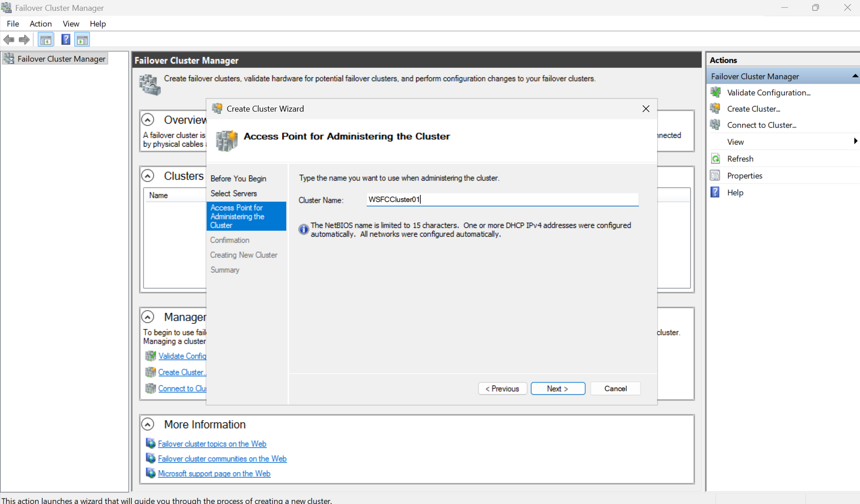Click the Summary wizard step label
The height and width of the screenshot is (504, 860).
[x=225, y=270]
